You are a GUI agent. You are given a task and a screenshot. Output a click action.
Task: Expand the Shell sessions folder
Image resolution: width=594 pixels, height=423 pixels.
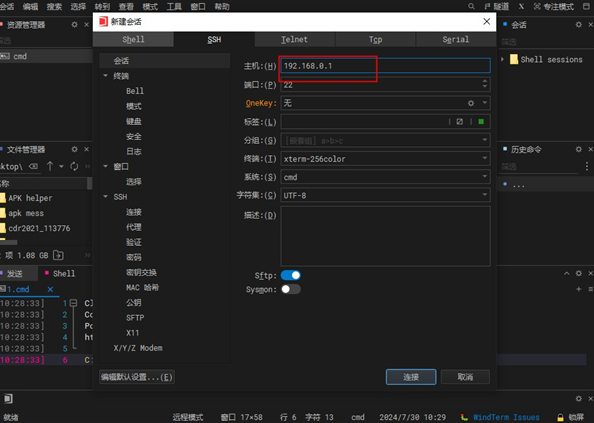coord(503,59)
